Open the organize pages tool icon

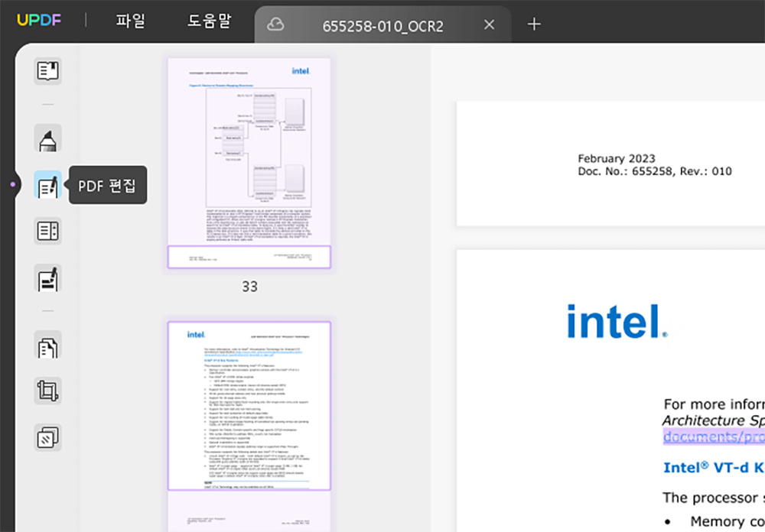47,345
